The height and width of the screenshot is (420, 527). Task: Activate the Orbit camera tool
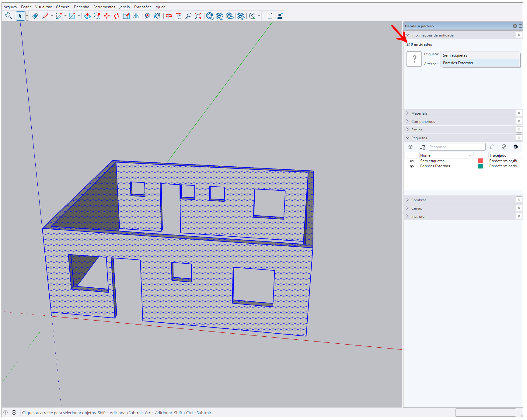click(169, 16)
